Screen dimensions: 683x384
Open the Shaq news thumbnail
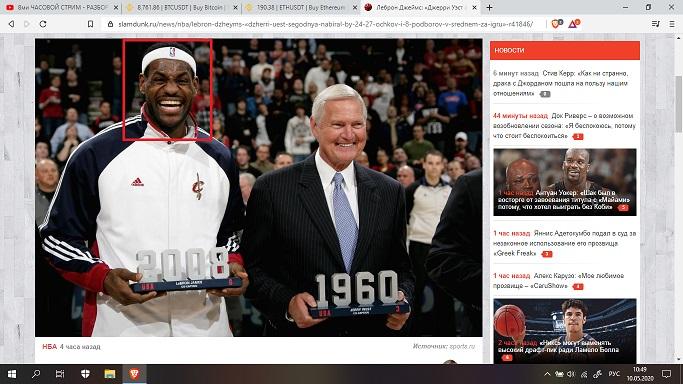[565, 182]
